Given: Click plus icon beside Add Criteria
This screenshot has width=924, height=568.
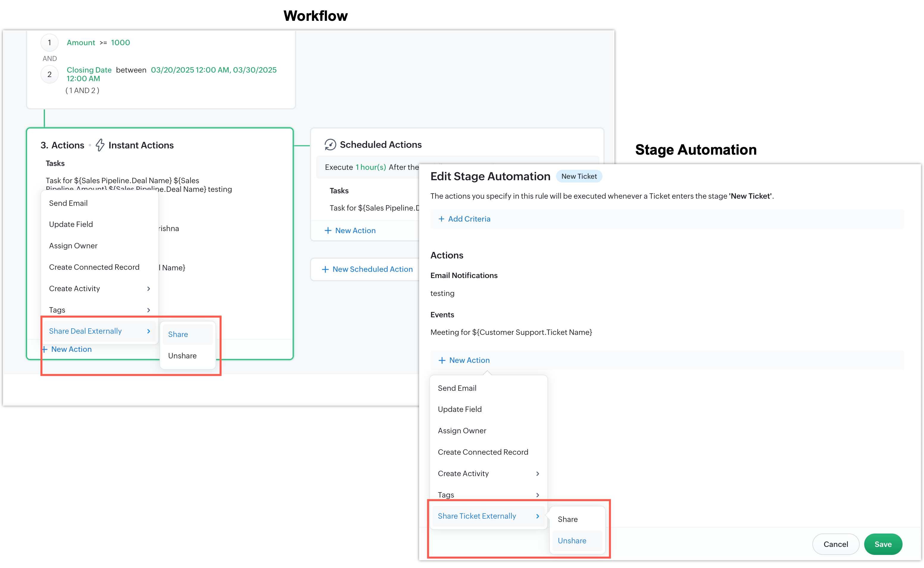Looking at the screenshot, I should pos(441,219).
